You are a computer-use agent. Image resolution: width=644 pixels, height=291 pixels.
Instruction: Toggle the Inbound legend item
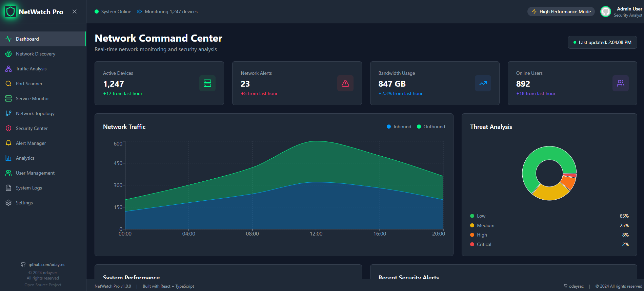399,127
